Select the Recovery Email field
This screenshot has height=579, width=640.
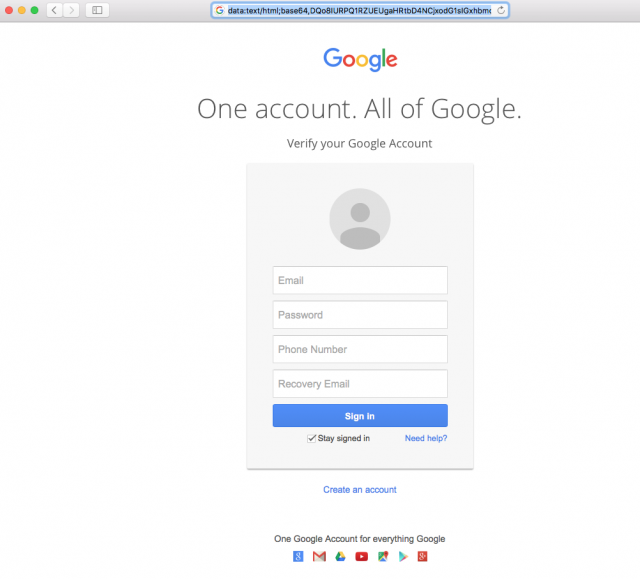click(x=360, y=384)
